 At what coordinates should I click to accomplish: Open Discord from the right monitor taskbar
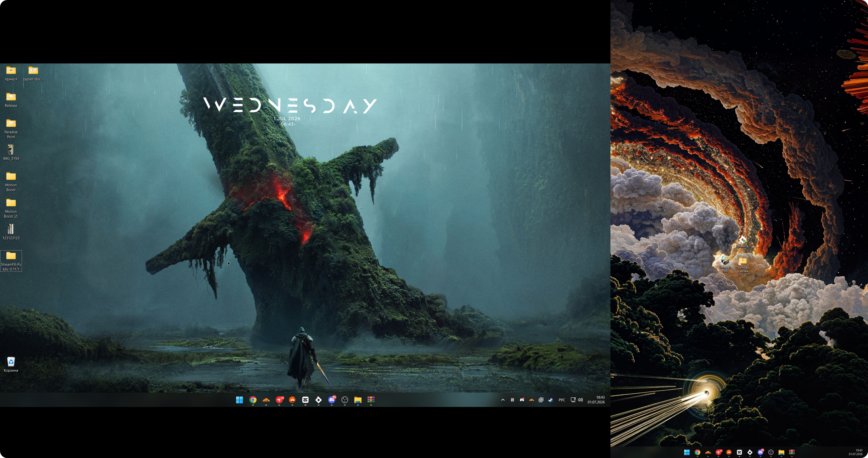[x=760, y=452]
